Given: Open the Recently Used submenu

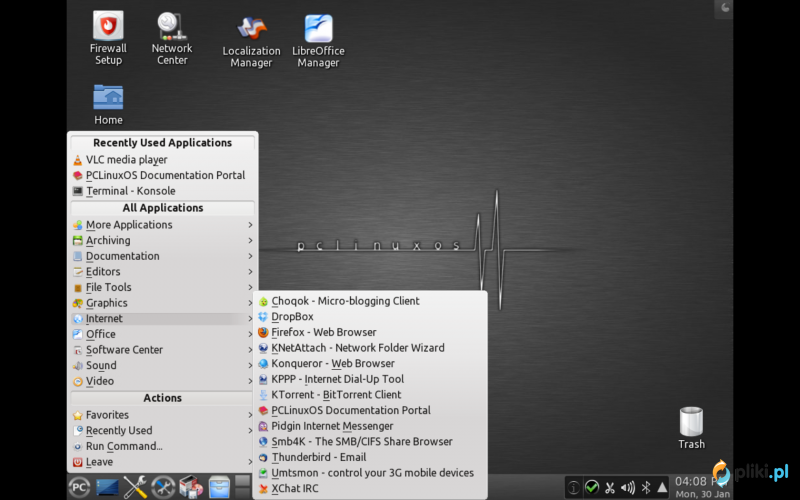Looking at the screenshot, I should tap(163, 431).
